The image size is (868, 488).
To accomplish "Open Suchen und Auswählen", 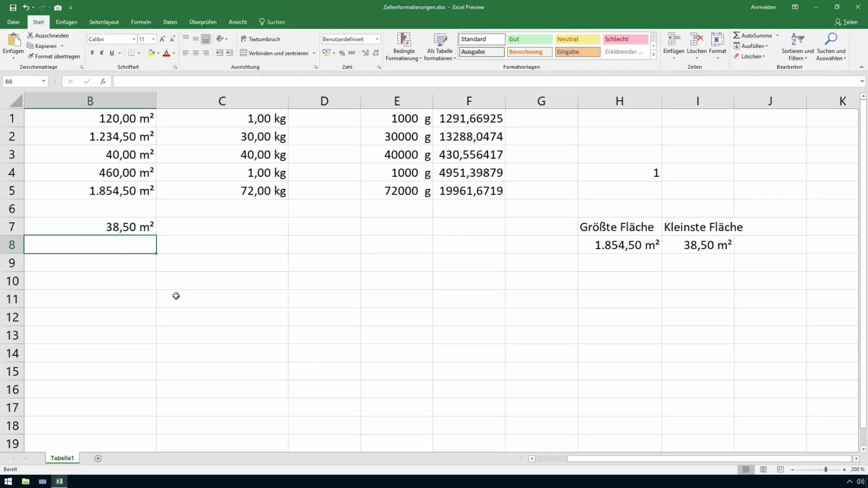I will (x=831, y=47).
